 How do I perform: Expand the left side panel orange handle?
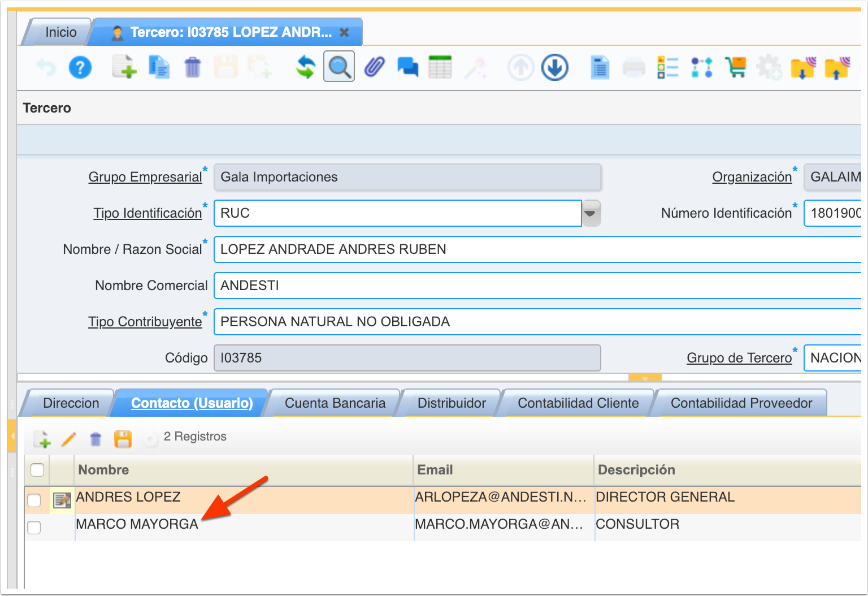point(11,436)
